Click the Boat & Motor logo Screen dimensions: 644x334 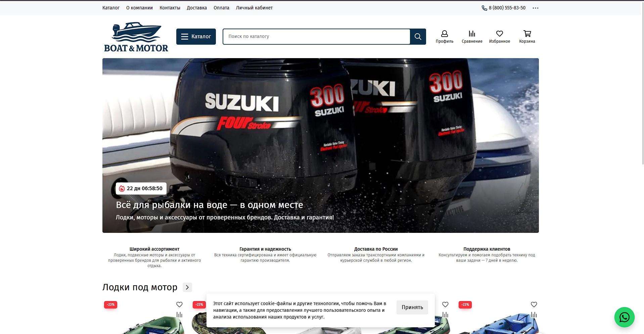[x=136, y=37]
